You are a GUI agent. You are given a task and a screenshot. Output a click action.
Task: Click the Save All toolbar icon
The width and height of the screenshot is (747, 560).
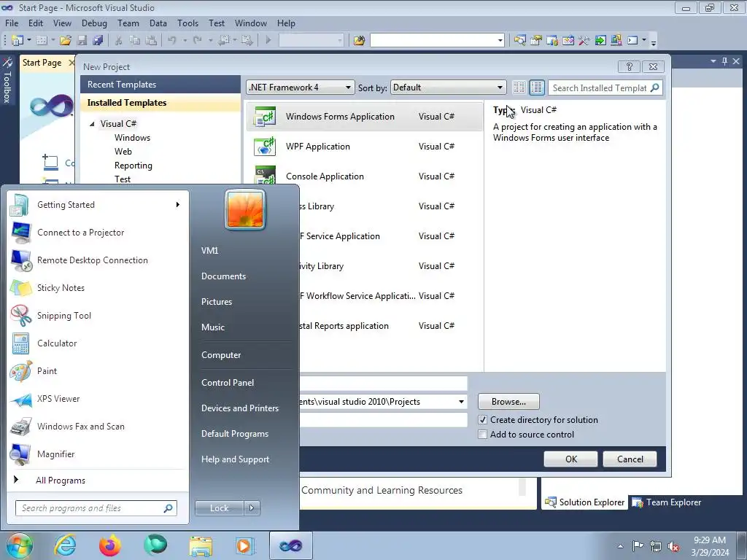tap(98, 41)
